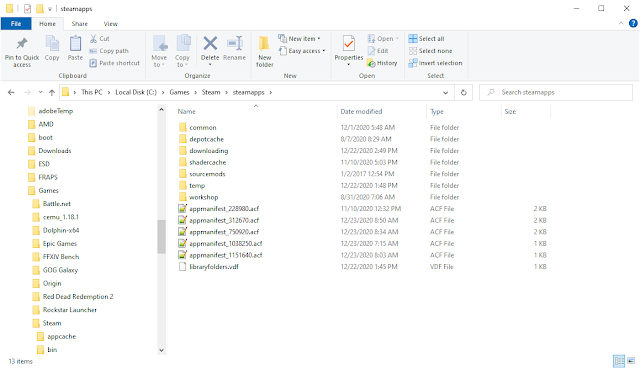Screen dimensions: 640x368
Task: Select appcache folder in navigation tree
Action: (62, 337)
